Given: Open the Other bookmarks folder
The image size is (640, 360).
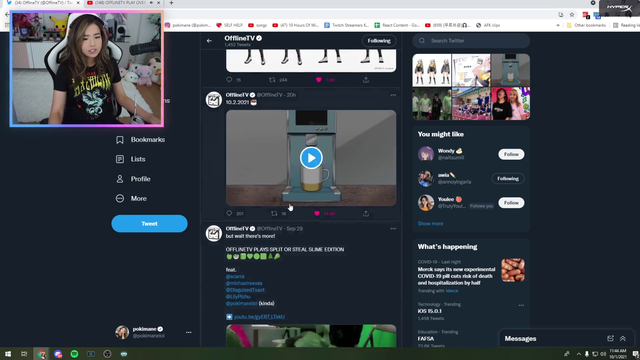Looking at the screenshot, I should [586, 25].
